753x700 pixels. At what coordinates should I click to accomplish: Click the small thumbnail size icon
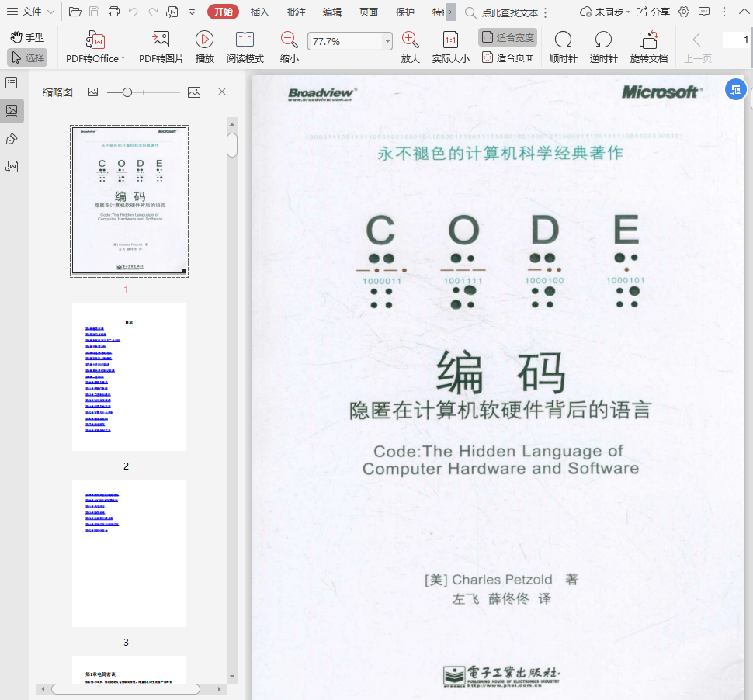(93, 92)
